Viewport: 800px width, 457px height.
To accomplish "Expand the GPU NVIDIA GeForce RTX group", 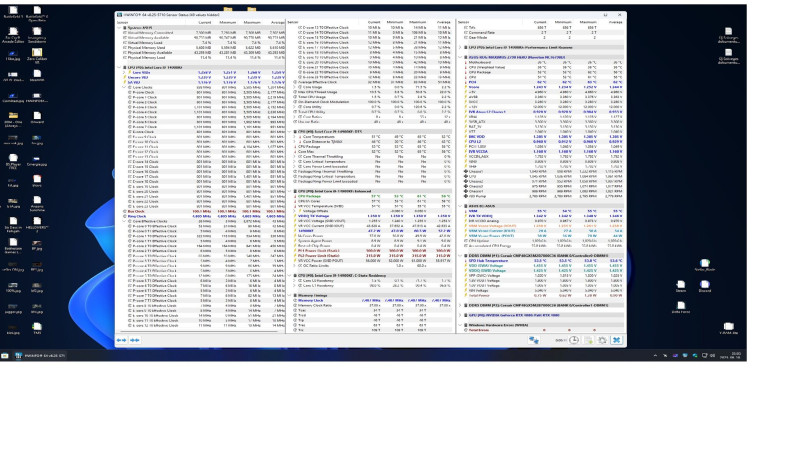I will point(461,315).
